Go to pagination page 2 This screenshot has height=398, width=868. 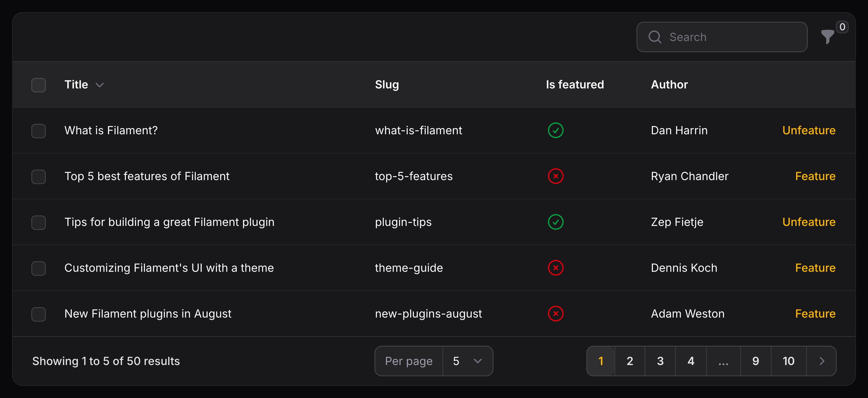click(x=630, y=361)
